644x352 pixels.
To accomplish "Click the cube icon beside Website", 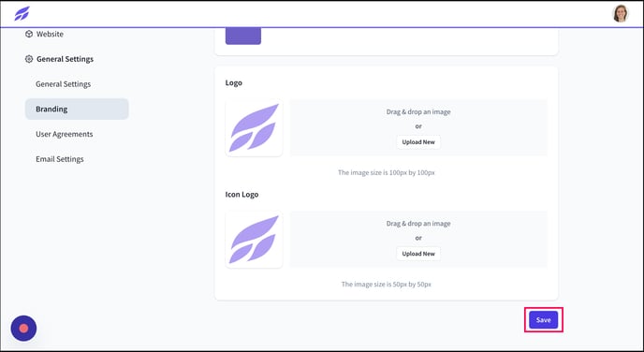I will (29, 34).
